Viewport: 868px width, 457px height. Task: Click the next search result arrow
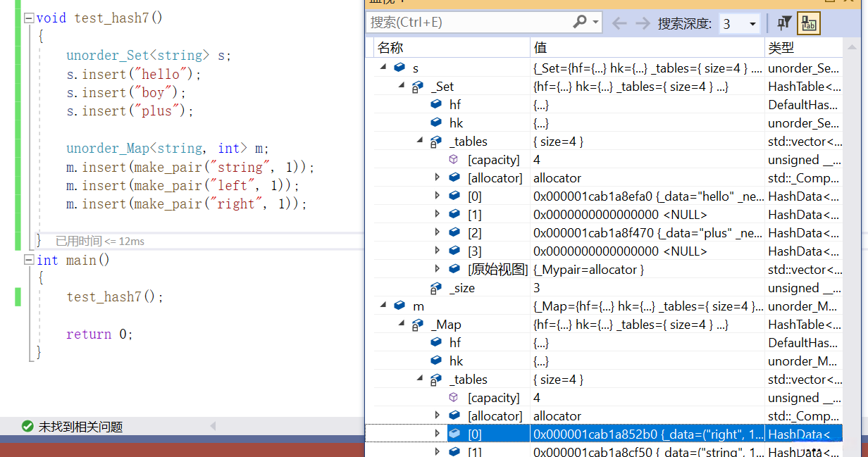point(642,23)
